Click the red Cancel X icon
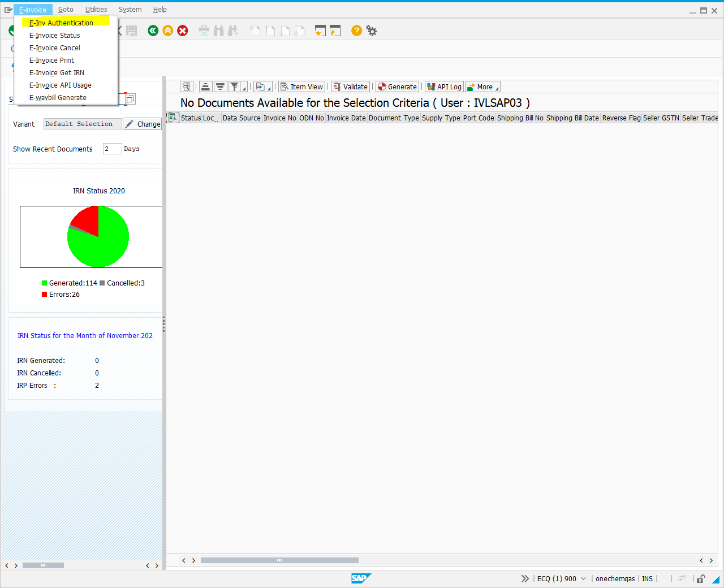Viewport: 724px width, 588px height. [x=183, y=31]
